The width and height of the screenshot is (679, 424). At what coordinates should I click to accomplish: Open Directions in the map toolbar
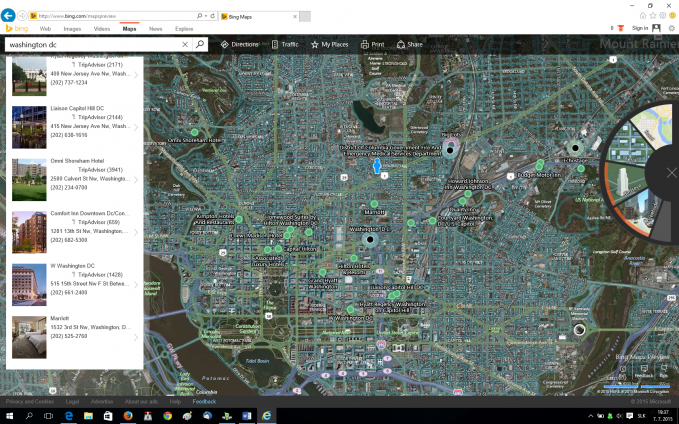tap(239, 45)
